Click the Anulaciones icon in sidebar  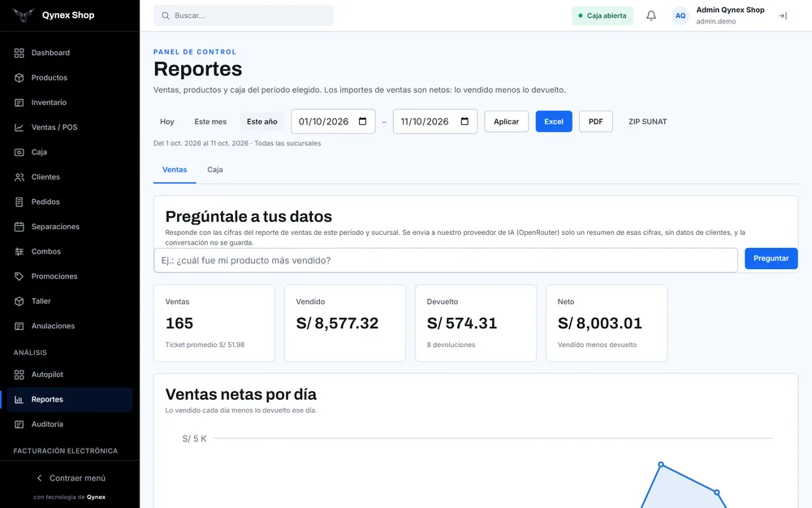tap(19, 327)
